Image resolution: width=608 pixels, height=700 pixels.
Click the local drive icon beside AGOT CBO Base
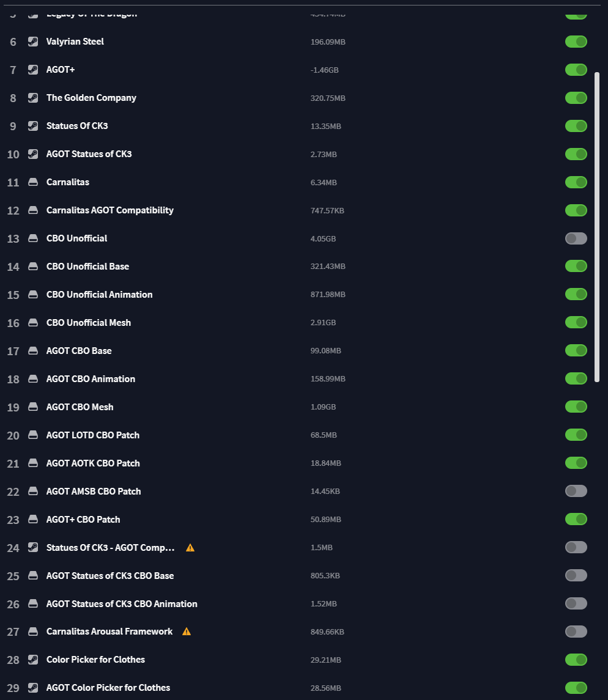(33, 350)
